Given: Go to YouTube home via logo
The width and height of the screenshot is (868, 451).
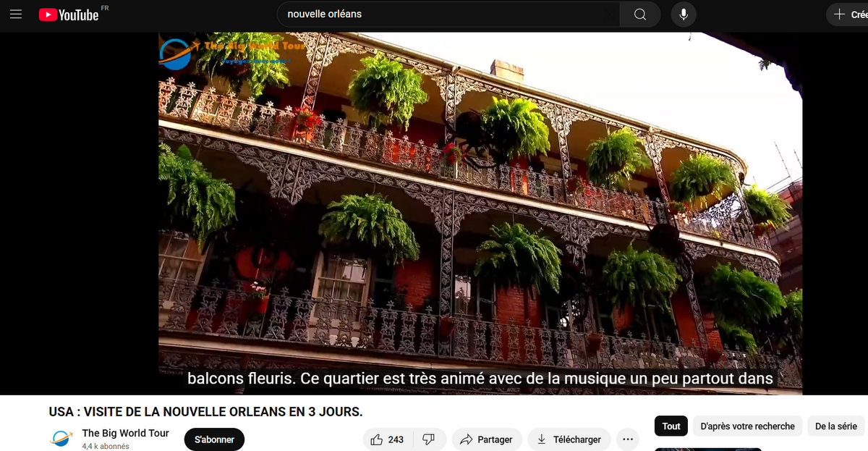Looking at the screenshot, I should 69,14.
